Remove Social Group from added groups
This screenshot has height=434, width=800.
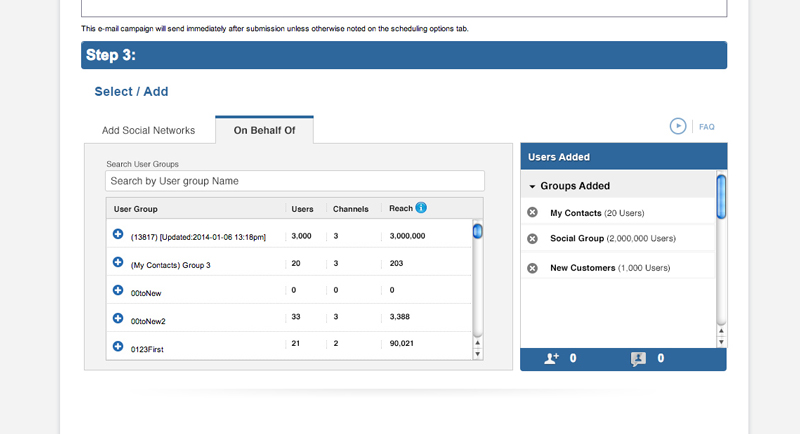coord(532,238)
